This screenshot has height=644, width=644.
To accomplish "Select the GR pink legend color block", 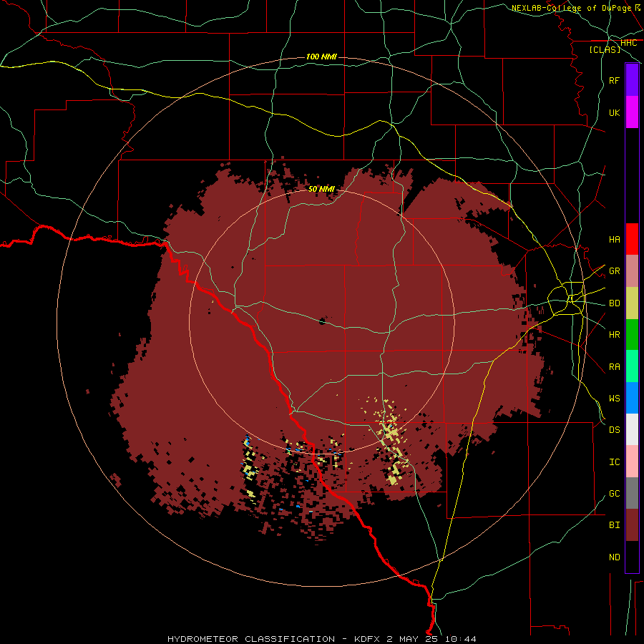I will 632,271.
